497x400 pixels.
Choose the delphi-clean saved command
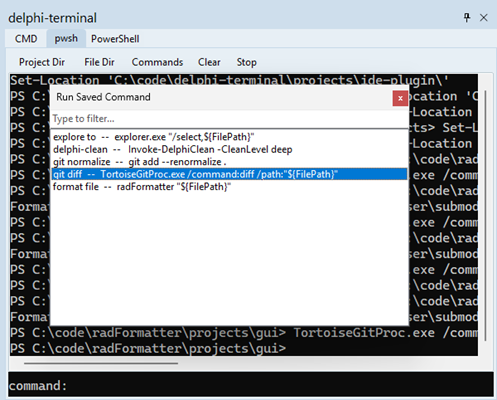(x=229, y=149)
